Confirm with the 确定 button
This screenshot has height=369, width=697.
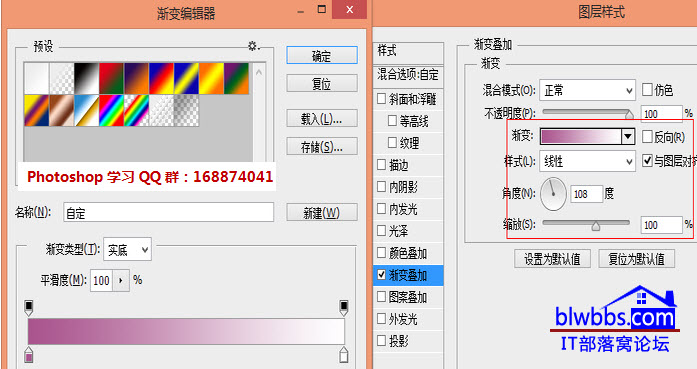322,56
